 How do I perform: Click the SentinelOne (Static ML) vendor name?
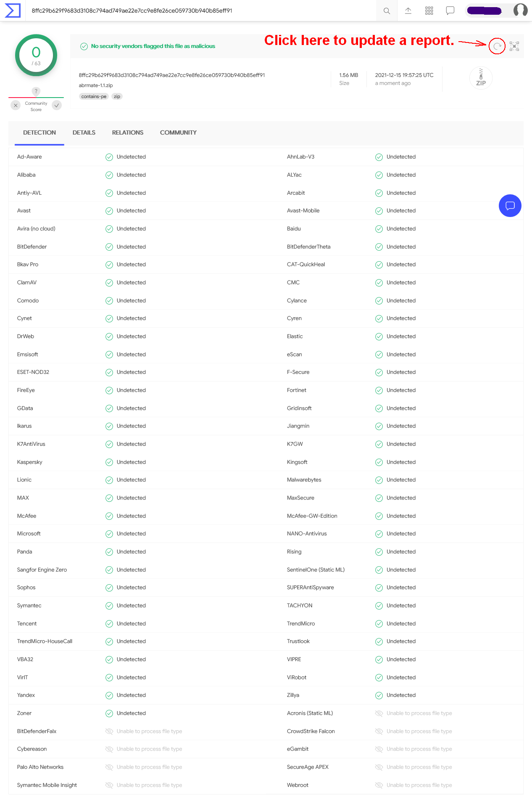[x=316, y=570]
